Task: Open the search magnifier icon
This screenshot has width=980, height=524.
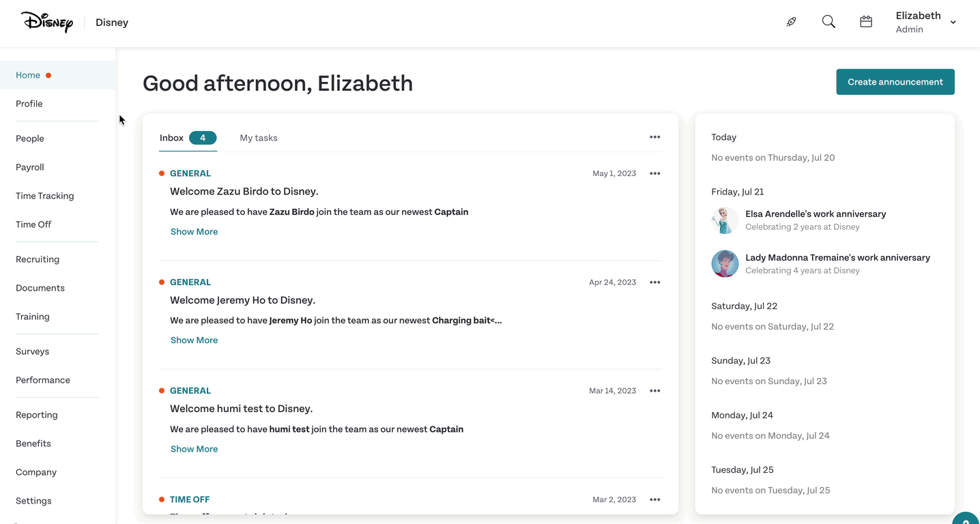Action: point(828,22)
